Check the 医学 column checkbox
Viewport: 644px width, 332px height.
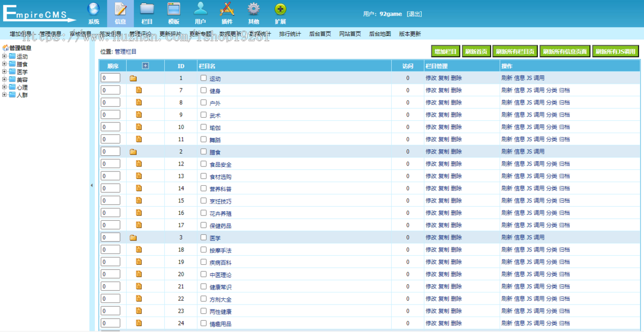click(203, 237)
